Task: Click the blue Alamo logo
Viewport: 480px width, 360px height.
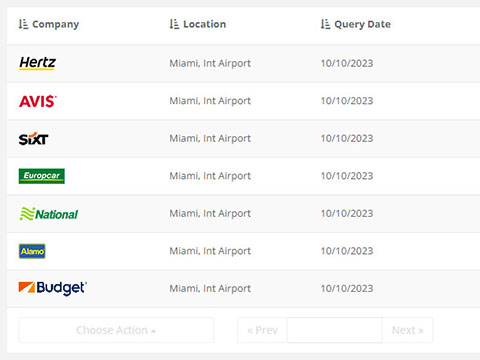Action: tap(32, 251)
